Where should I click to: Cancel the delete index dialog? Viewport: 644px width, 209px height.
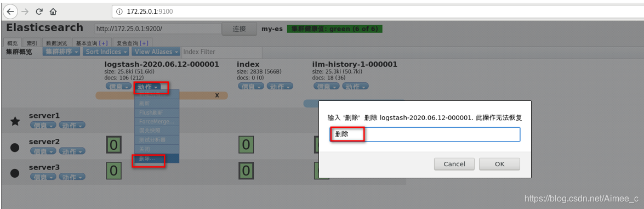tap(454, 163)
